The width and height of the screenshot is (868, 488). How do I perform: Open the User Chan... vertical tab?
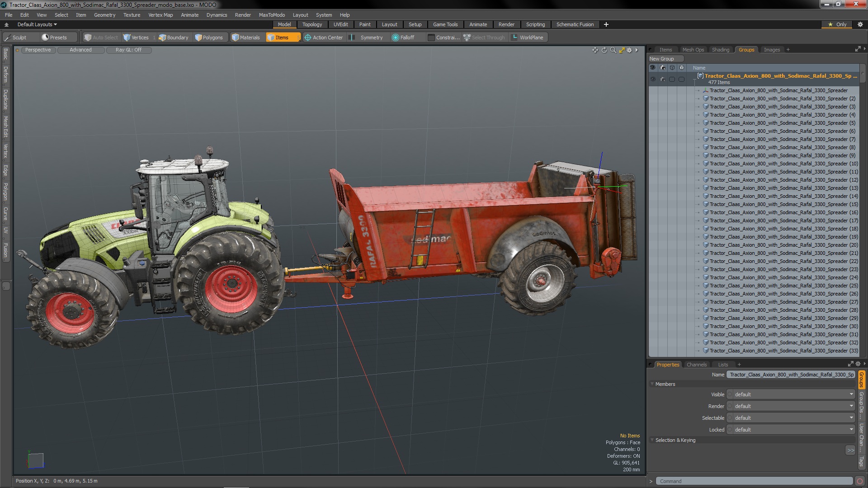(x=861, y=437)
